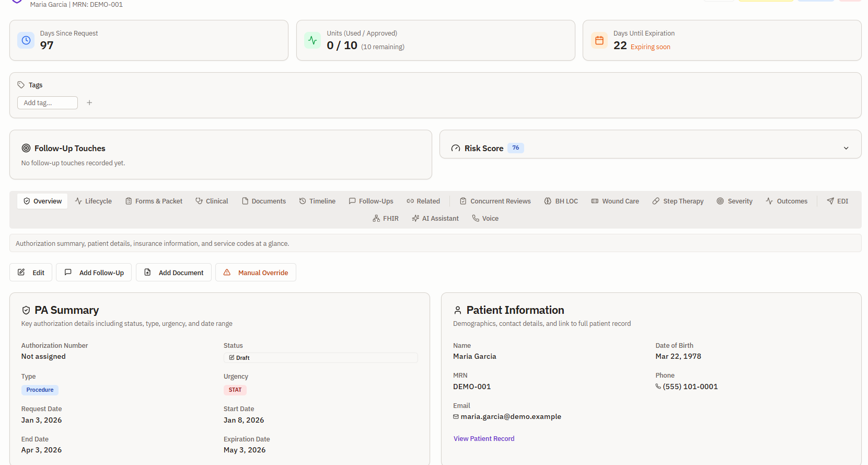Click the 'Not assigned' authorization number
The image size is (868, 465).
[x=43, y=356]
